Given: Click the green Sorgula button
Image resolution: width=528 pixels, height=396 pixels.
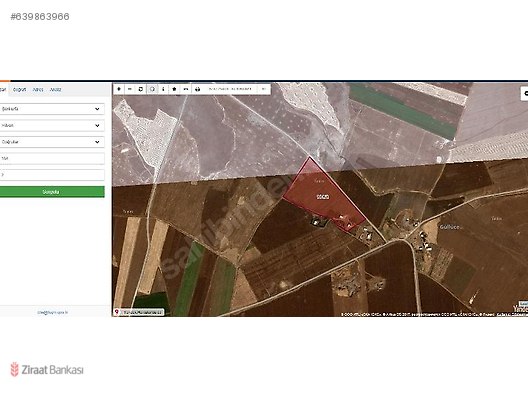Looking at the screenshot, I should point(52,192).
